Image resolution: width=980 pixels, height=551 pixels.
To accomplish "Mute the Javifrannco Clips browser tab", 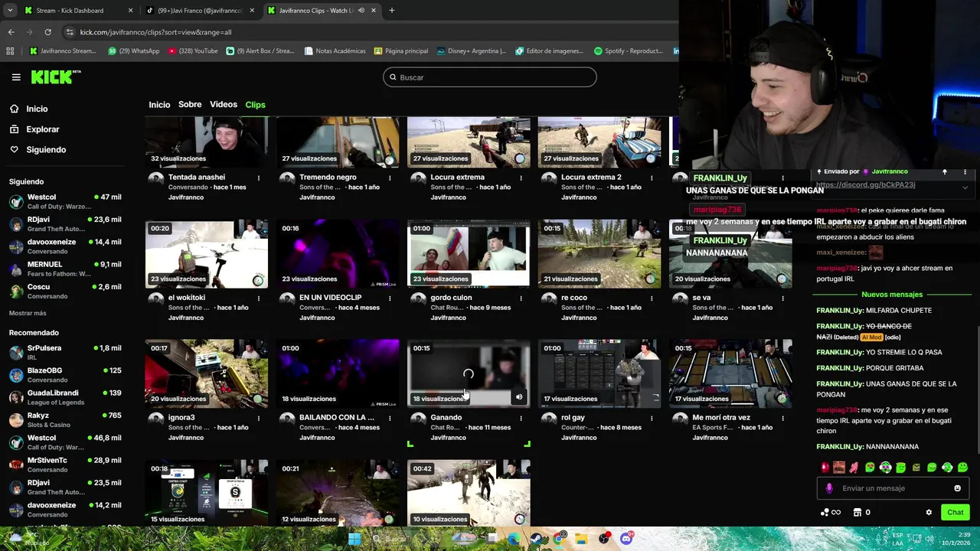I will (x=361, y=11).
